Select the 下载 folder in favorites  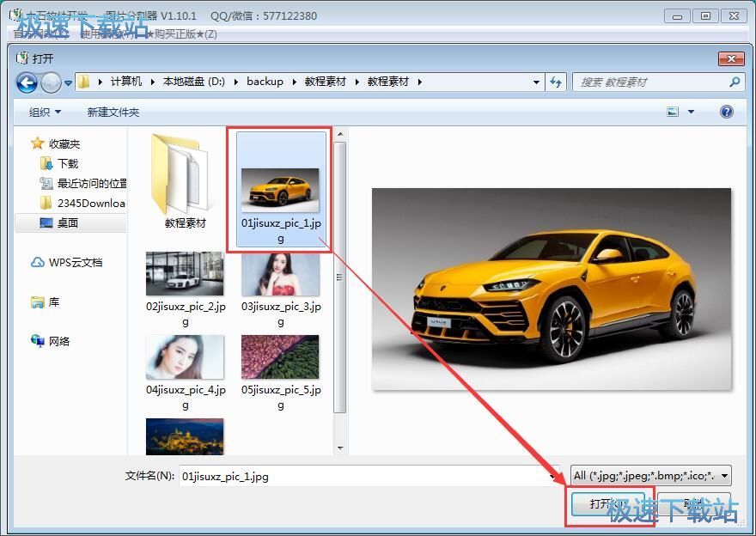[x=67, y=163]
